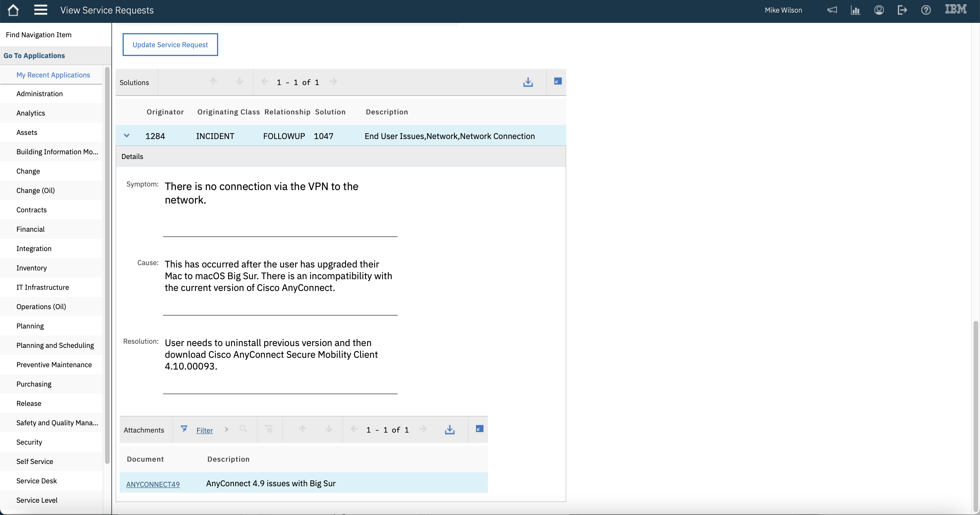The width and height of the screenshot is (980, 515).
Task: Download the Solutions table data
Action: (x=528, y=82)
